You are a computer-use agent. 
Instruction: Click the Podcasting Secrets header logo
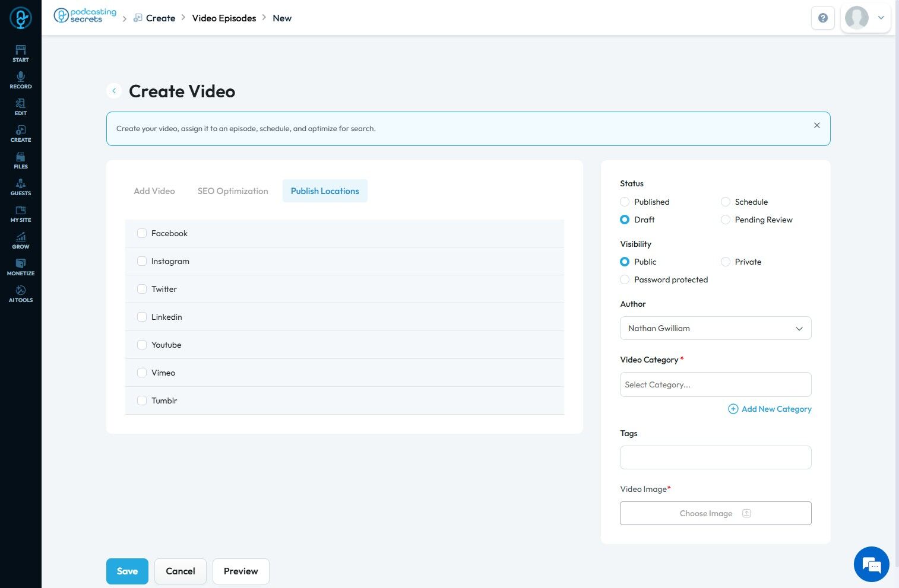86,15
